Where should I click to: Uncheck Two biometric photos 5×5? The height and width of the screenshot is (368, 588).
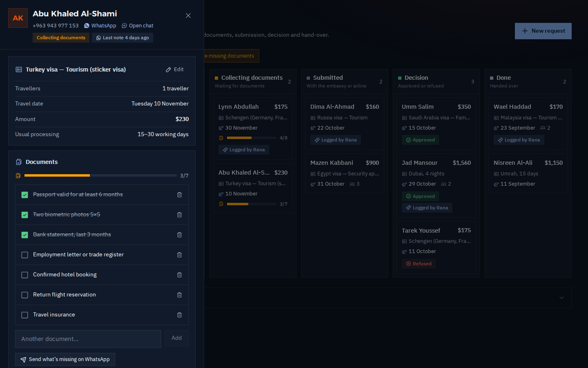pyautogui.click(x=24, y=215)
